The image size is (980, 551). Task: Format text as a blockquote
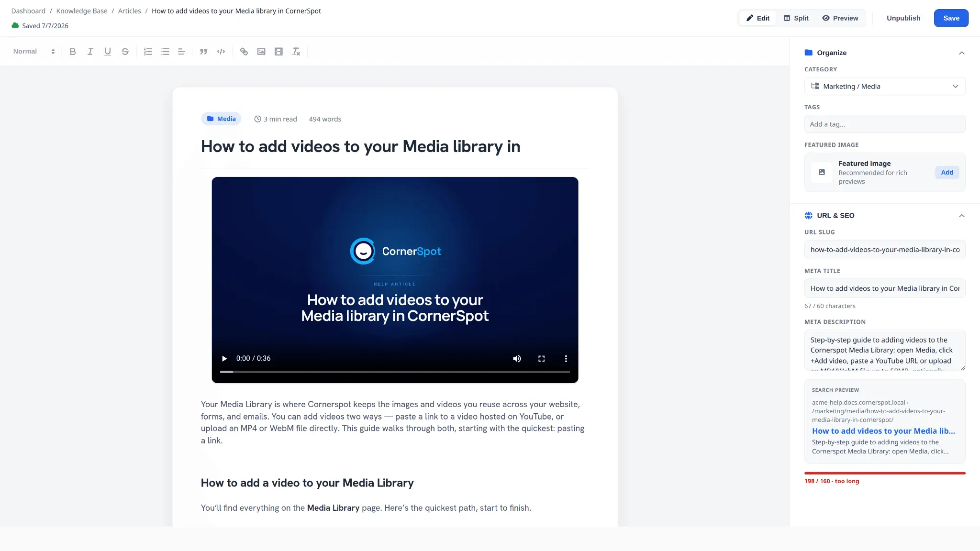(203, 52)
